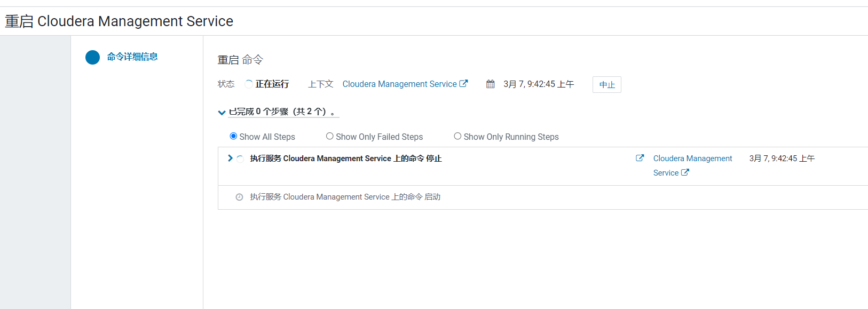Click external-link icon after Service in step row
The image size is (868, 309).
(685, 172)
